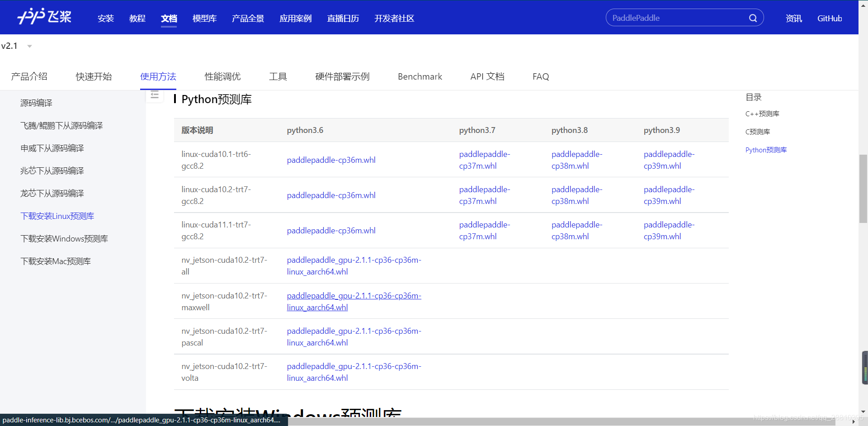Switch to the 硬件部署示例 tab
This screenshot has width=868, height=426.
(x=342, y=76)
